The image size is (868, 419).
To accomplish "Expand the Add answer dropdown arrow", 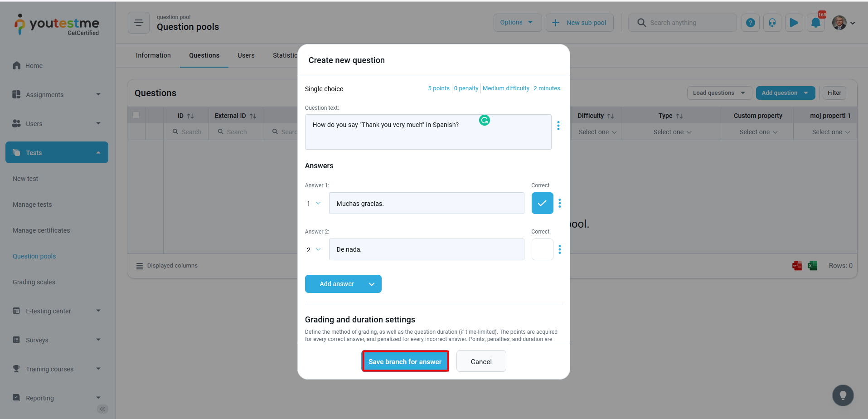I will (x=372, y=284).
